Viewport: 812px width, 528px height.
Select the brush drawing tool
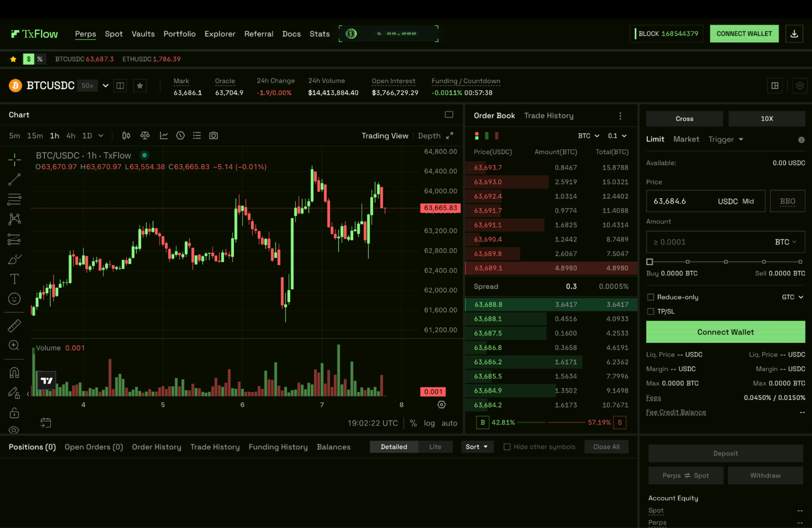coord(14,259)
